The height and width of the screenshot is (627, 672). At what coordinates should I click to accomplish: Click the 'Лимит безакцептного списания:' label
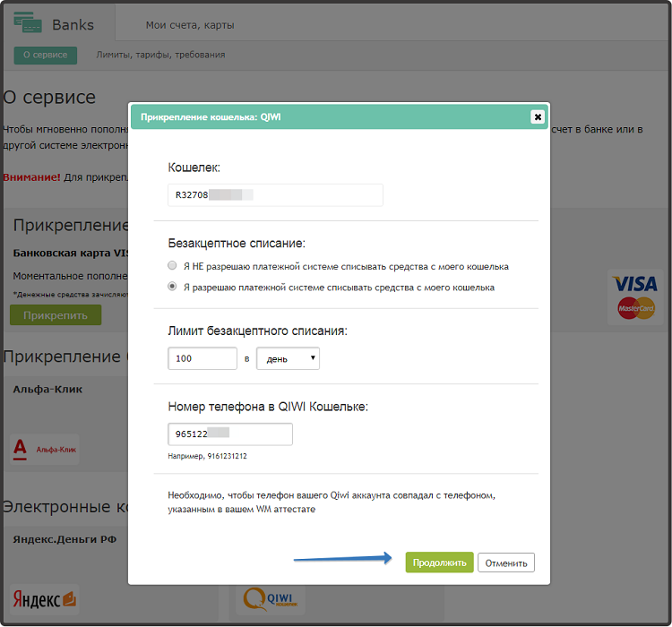click(257, 331)
